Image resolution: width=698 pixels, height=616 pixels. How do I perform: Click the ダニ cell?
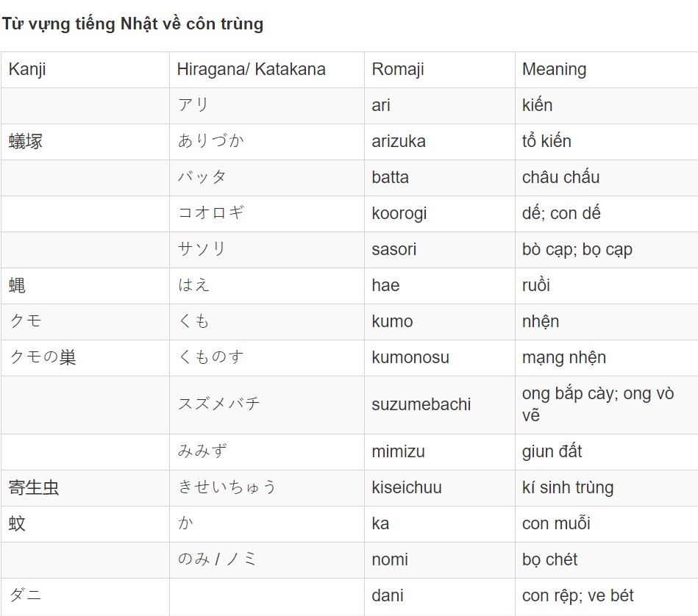85,596
